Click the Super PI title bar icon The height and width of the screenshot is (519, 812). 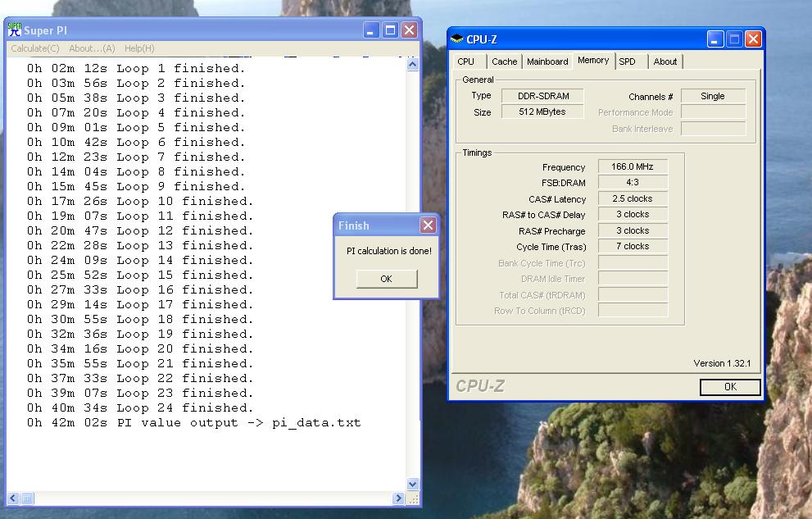click(x=15, y=30)
